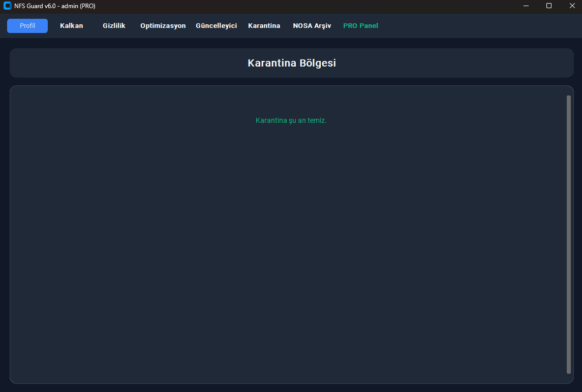Minimize the NFS Guard window
The height and width of the screenshot is (392, 582).
click(x=526, y=6)
